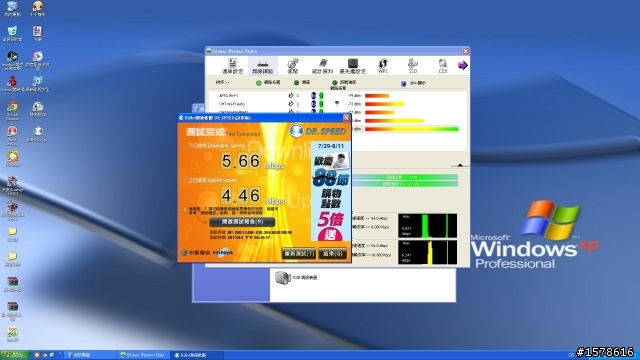Open the CCX toolbar icon
The image size is (640, 360).
click(x=443, y=66)
